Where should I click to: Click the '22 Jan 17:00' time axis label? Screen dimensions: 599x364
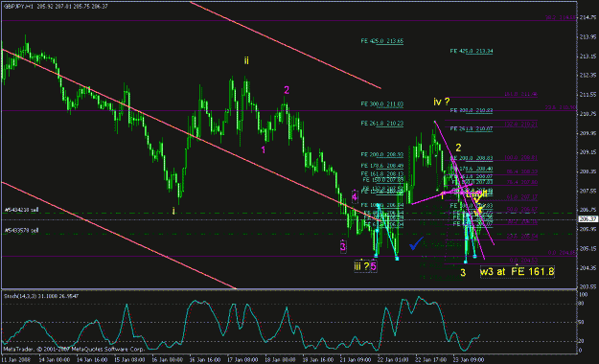[431, 360]
